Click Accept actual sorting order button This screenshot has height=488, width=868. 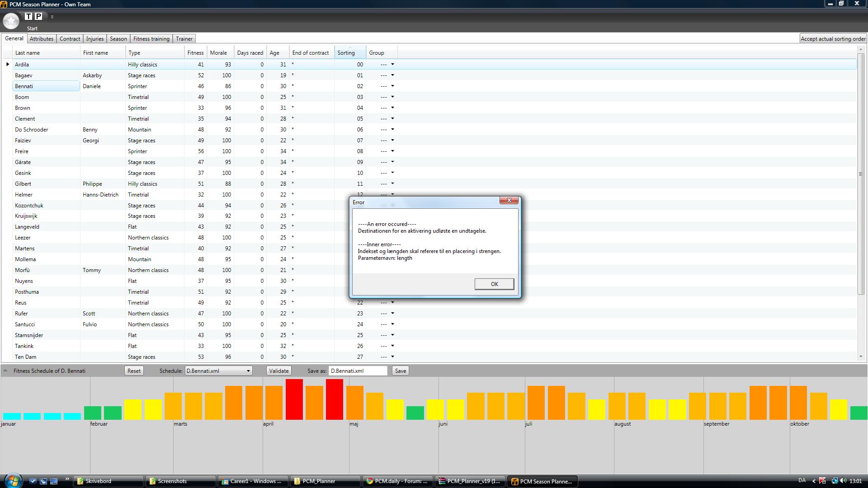tap(833, 39)
